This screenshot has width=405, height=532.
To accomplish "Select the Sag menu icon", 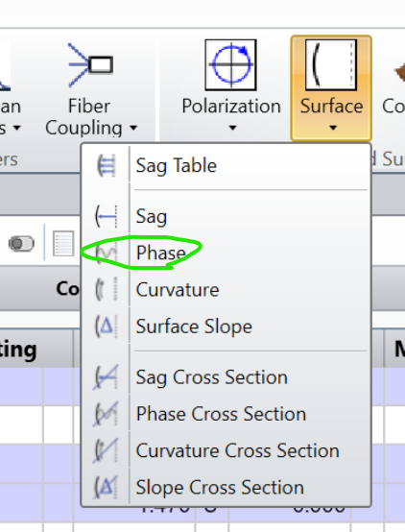I will click(107, 216).
